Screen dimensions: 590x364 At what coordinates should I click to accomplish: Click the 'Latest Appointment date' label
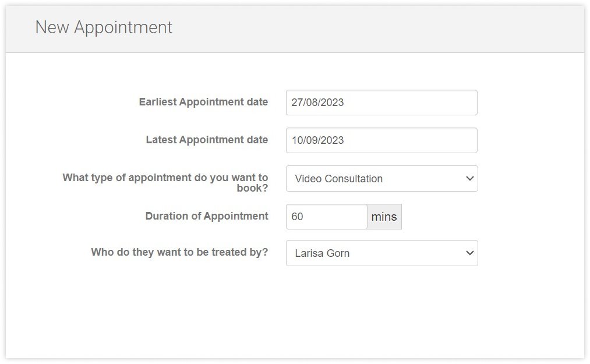tap(207, 140)
